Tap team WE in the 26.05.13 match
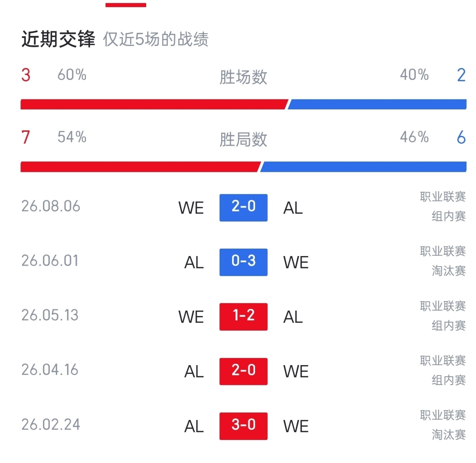Viewport: 476px width, 463px height. [x=191, y=317]
